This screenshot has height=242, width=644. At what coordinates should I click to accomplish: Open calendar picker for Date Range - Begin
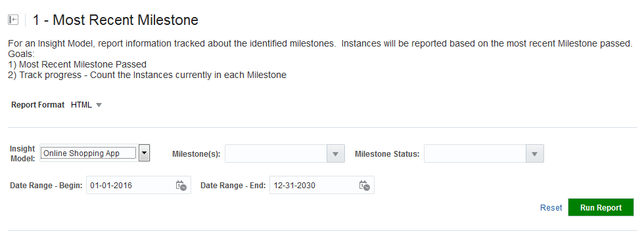(x=181, y=186)
